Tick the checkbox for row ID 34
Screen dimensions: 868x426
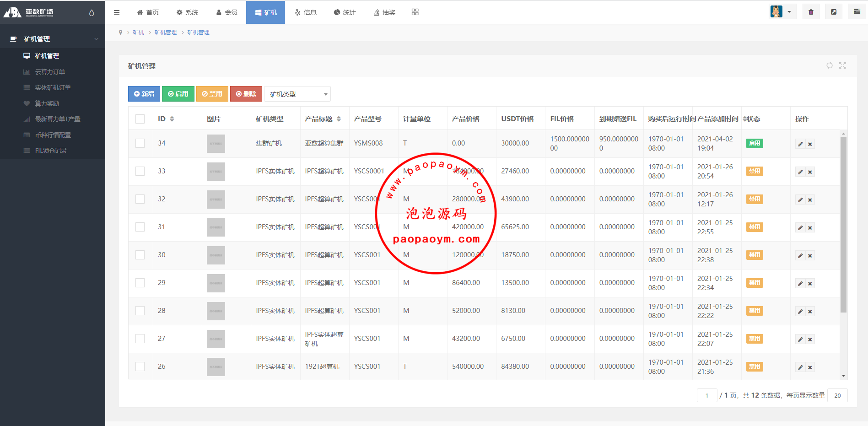[x=140, y=143]
